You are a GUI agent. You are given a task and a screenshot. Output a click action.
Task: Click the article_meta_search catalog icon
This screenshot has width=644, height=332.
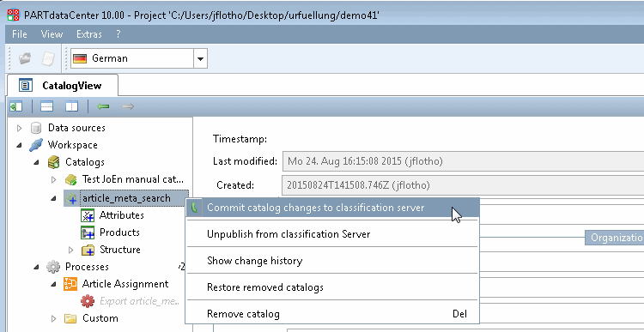[x=71, y=199]
